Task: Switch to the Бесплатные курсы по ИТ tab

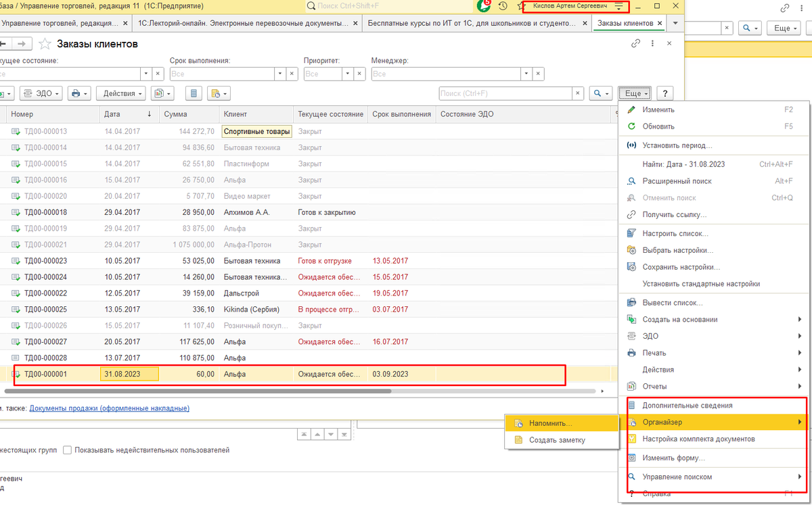Action: coord(478,23)
